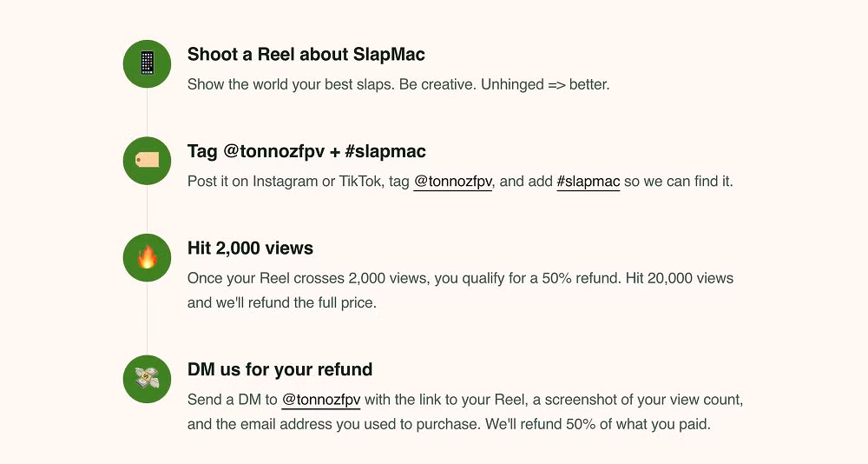Screen dimensions: 868x464
Task: Open the #slapmac hashtag link
Action: (x=588, y=182)
